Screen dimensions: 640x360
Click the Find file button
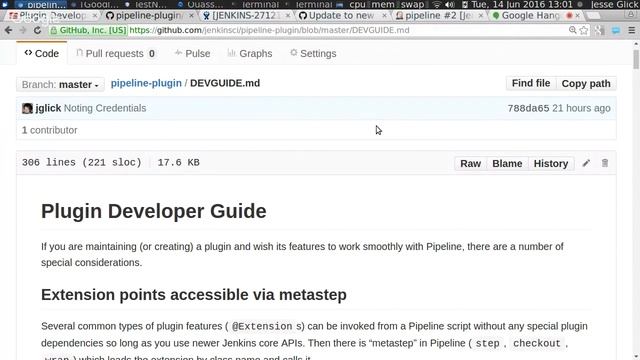pyautogui.click(x=531, y=83)
